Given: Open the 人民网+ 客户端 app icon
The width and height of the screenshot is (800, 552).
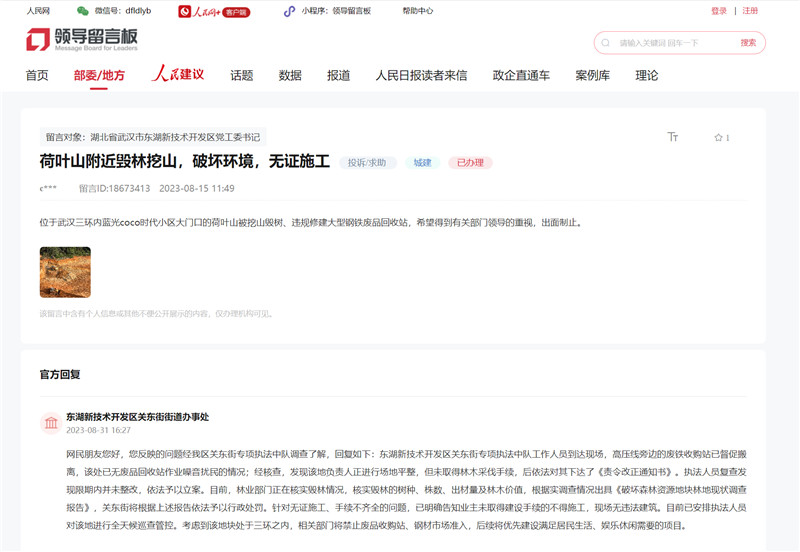Looking at the screenshot, I should tap(214, 11).
